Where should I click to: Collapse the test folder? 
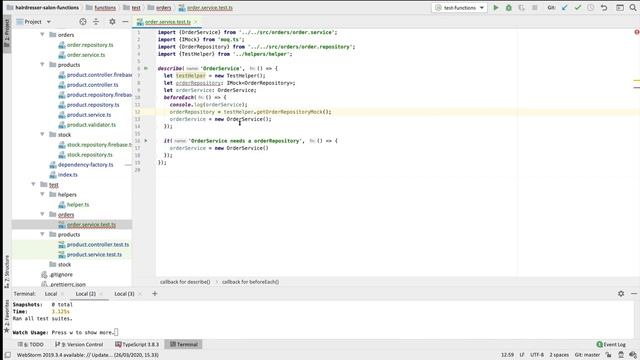point(33,184)
